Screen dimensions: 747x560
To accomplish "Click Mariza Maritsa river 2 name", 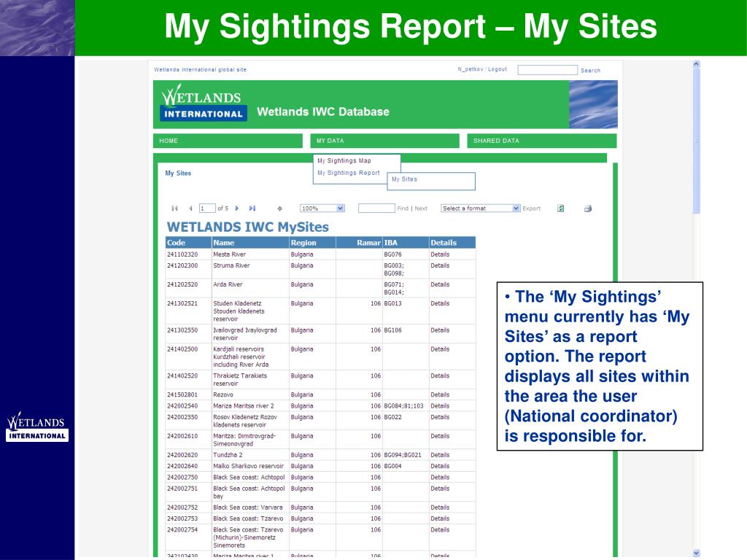I will [x=244, y=406].
